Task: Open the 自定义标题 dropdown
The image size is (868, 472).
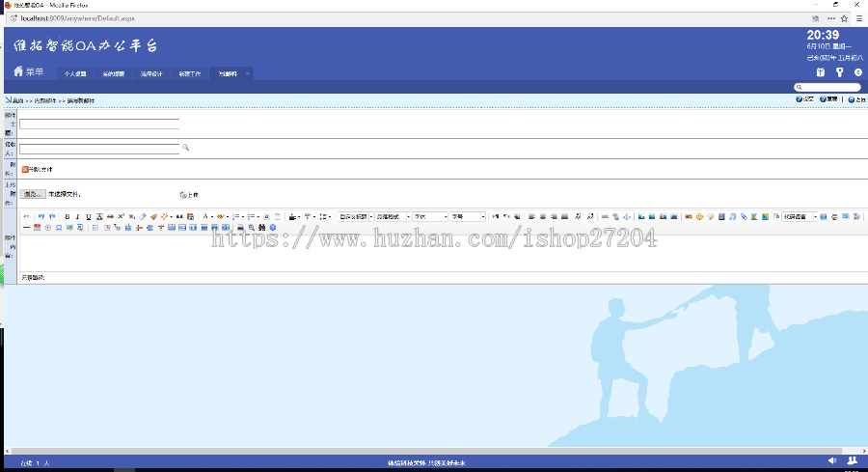Action: [355, 216]
